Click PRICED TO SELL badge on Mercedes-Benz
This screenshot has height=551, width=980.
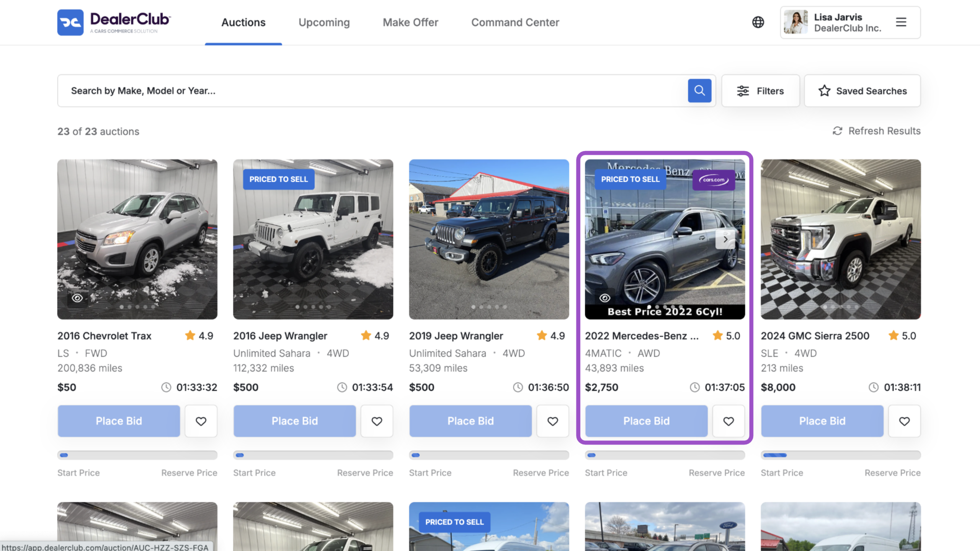630,179
